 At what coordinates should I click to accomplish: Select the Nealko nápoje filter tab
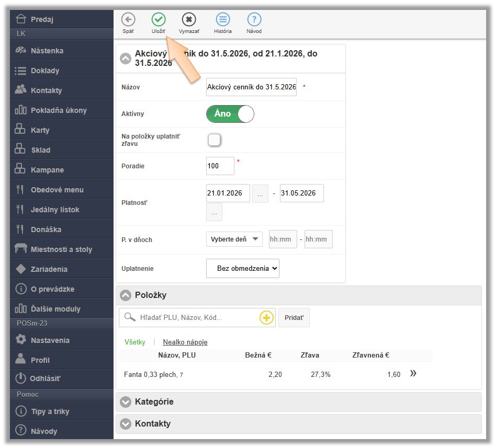pyautogui.click(x=185, y=342)
